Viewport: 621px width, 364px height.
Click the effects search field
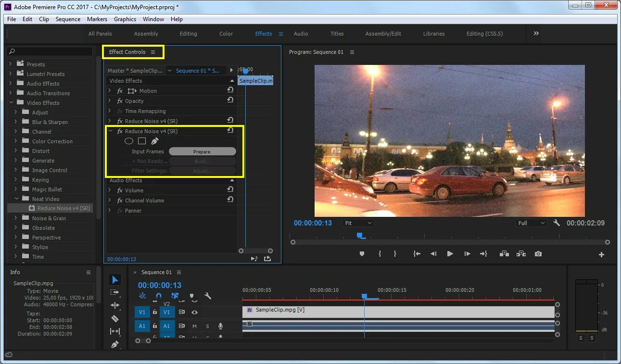coord(50,51)
